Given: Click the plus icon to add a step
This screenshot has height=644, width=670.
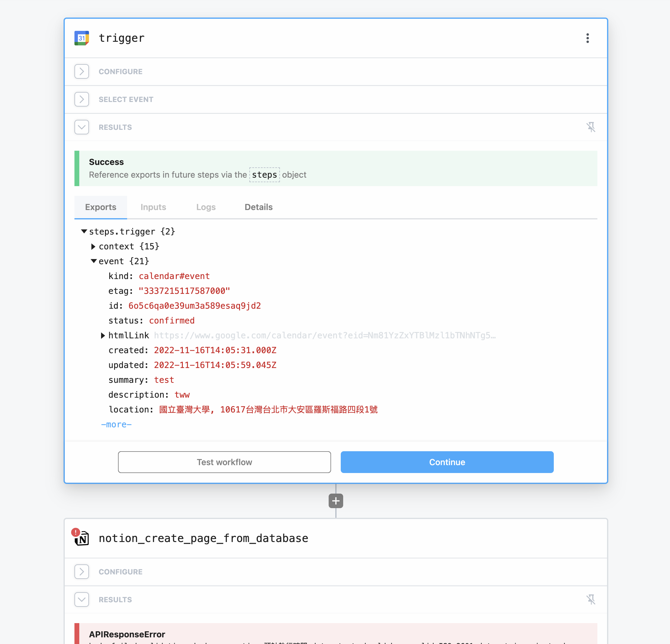Looking at the screenshot, I should pyautogui.click(x=335, y=501).
